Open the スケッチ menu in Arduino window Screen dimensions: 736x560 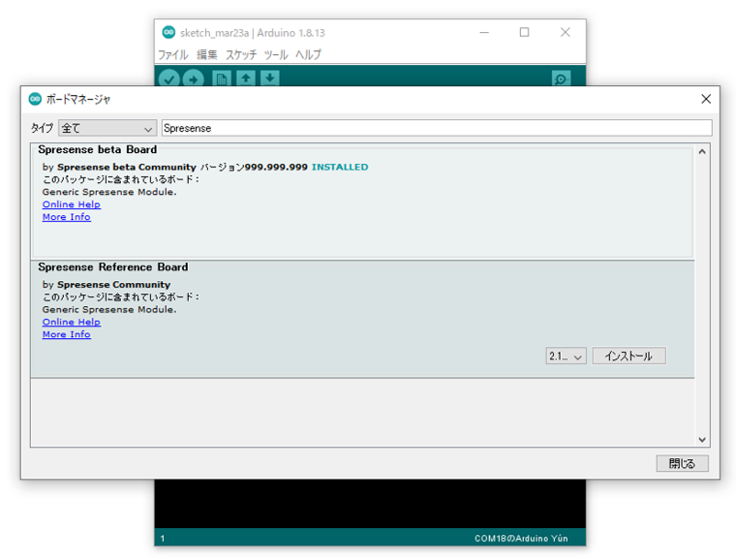click(241, 54)
